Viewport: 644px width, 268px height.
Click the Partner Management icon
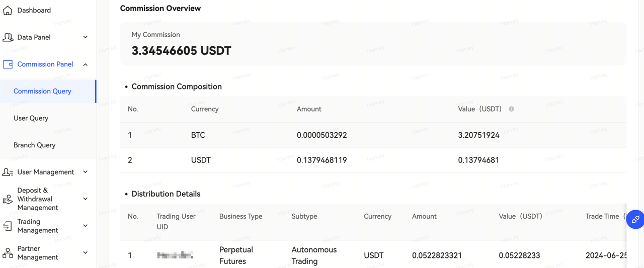[x=8, y=253]
